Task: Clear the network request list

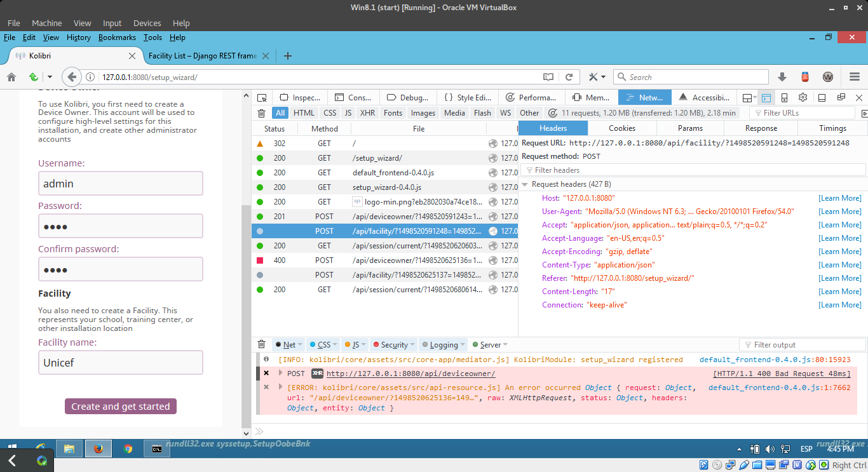Action: pos(261,113)
